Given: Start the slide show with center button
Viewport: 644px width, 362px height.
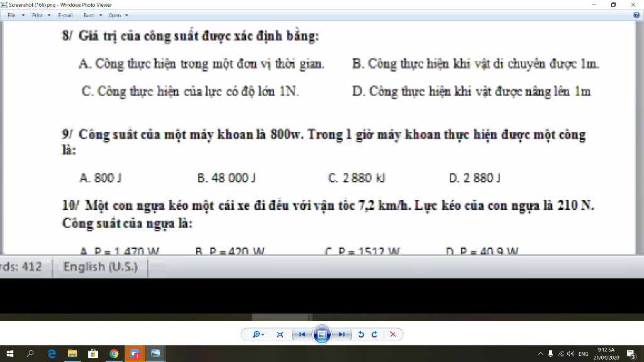Looking at the screenshot, I should click(x=322, y=334).
